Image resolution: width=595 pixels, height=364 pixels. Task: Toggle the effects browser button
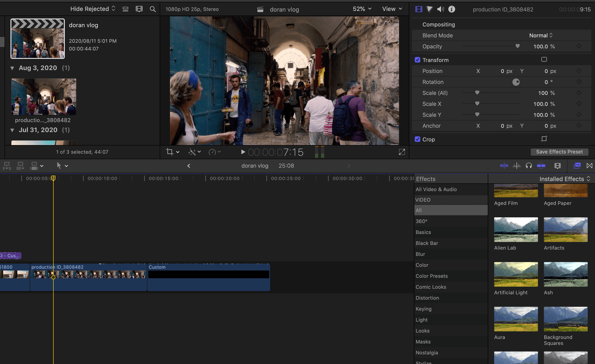pos(577,166)
